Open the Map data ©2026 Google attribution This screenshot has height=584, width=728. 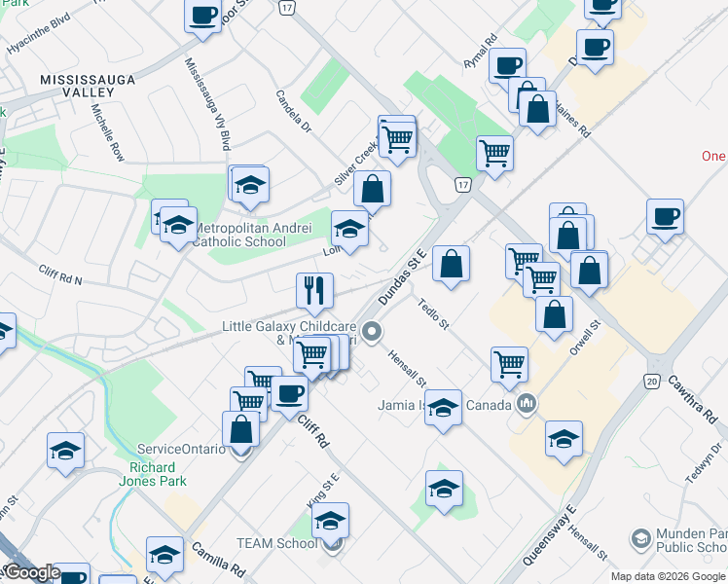coord(669,577)
